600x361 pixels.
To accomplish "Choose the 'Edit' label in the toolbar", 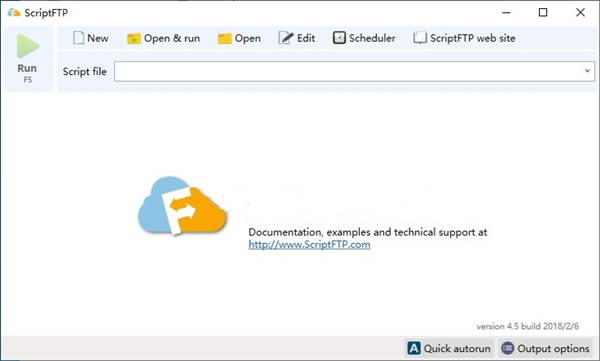I will coord(306,38).
